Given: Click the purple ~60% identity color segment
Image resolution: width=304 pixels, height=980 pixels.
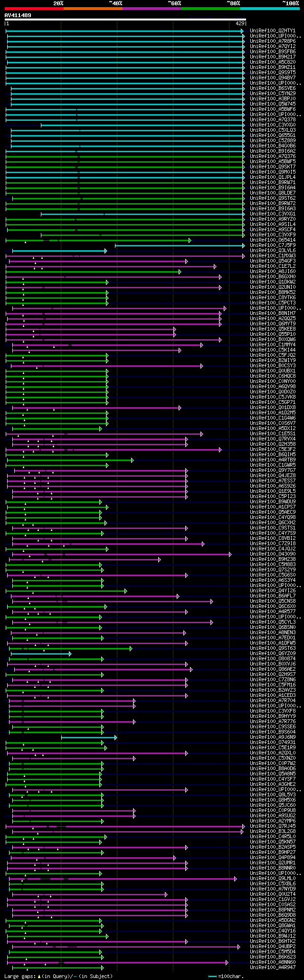Looking at the screenshot, I should [x=152, y=8].
